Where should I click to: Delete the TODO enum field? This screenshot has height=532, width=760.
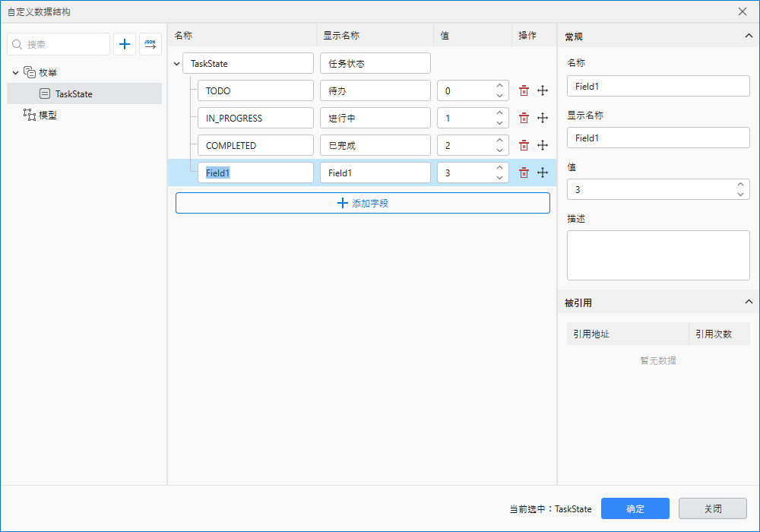524,90
